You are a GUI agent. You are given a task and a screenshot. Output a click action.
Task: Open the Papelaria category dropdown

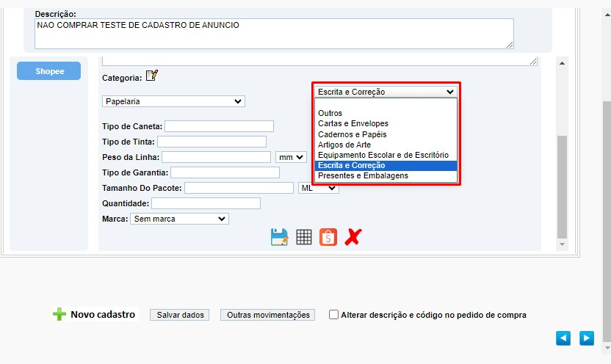coord(173,101)
